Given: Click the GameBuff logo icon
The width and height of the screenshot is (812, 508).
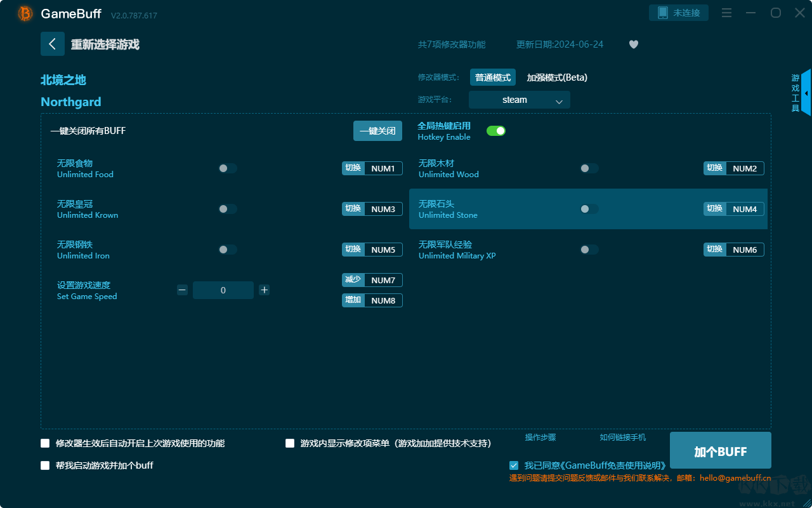Looking at the screenshot, I should click(25, 13).
